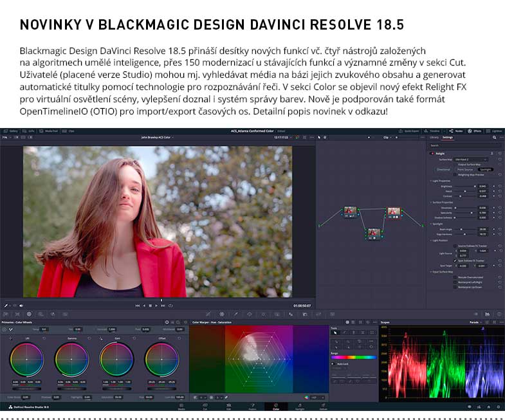Toggle loop playback in viewer

coord(170,306)
